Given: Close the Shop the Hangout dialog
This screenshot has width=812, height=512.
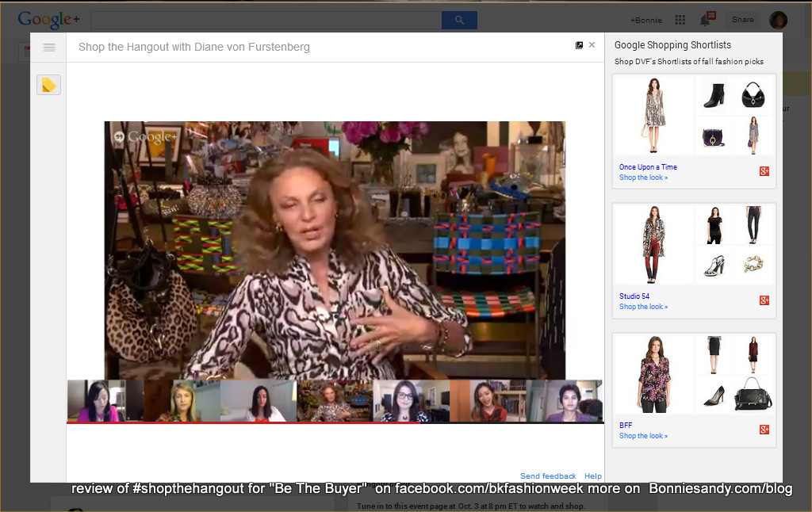Looking at the screenshot, I should click(592, 45).
